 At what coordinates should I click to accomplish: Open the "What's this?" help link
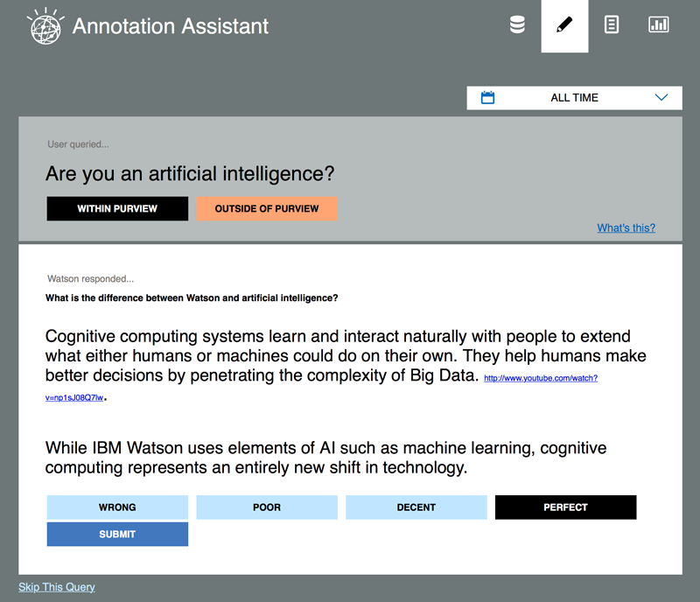pyautogui.click(x=626, y=228)
